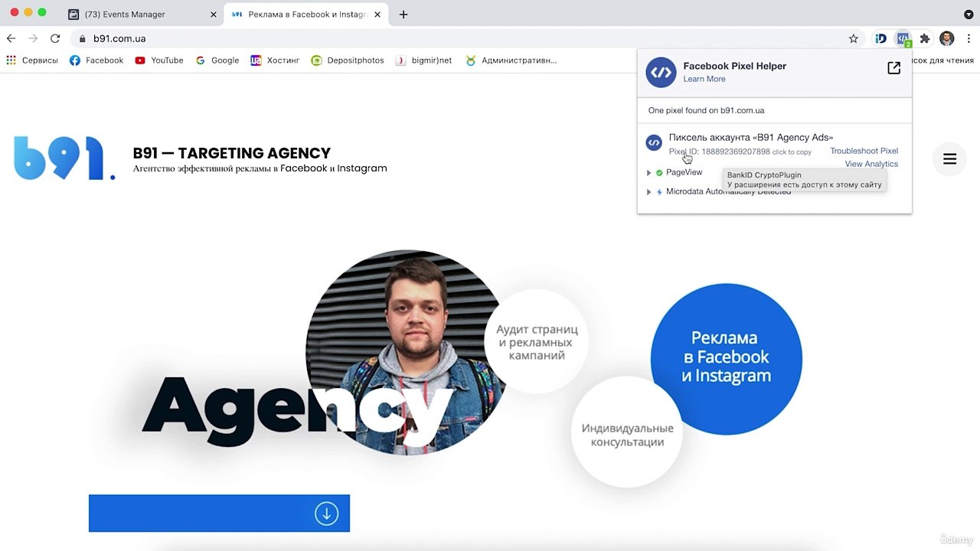Open the Troubleshoot Pixel link

pyautogui.click(x=864, y=151)
